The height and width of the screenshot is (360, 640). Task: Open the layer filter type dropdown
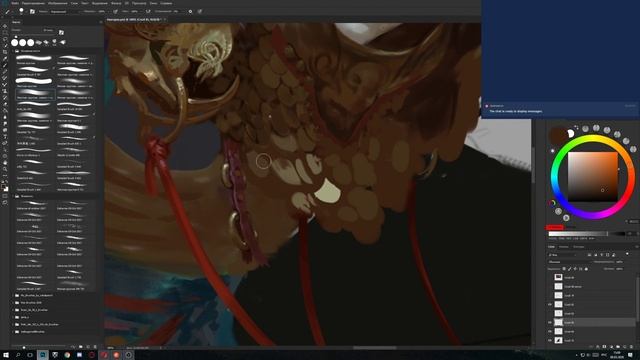point(564,255)
